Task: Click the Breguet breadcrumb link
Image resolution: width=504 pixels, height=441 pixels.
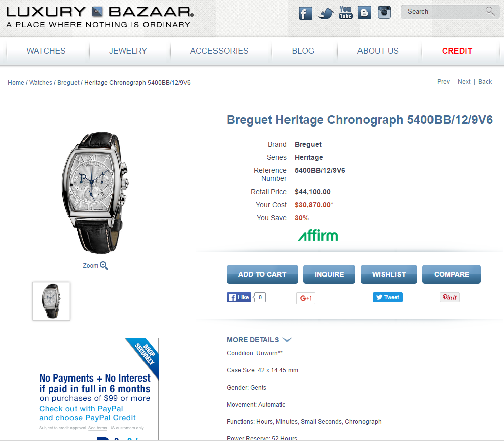Action: pos(68,83)
